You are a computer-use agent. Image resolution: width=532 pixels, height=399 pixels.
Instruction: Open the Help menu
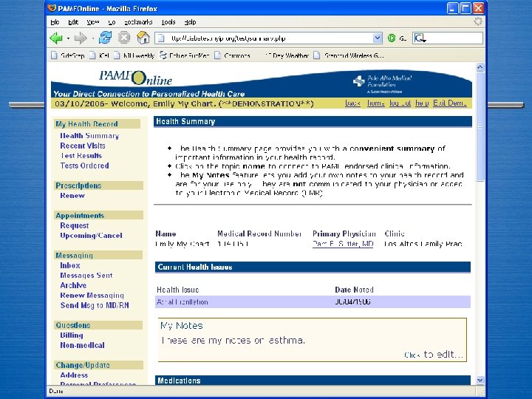[190, 22]
